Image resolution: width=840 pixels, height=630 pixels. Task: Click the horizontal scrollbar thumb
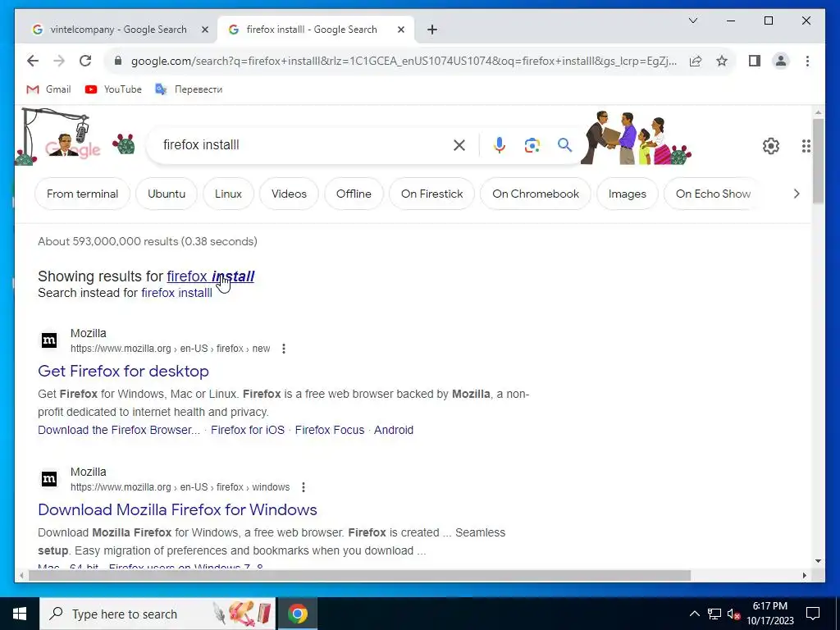pos(359,576)
